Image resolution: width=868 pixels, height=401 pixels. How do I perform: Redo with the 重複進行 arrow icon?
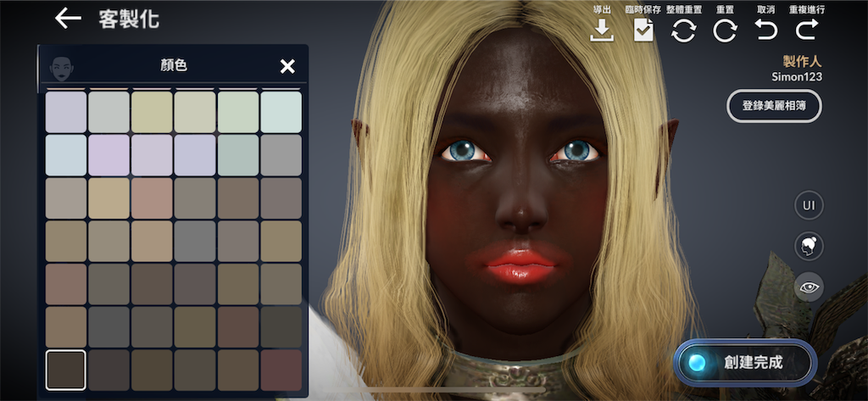tap(807, 30)
